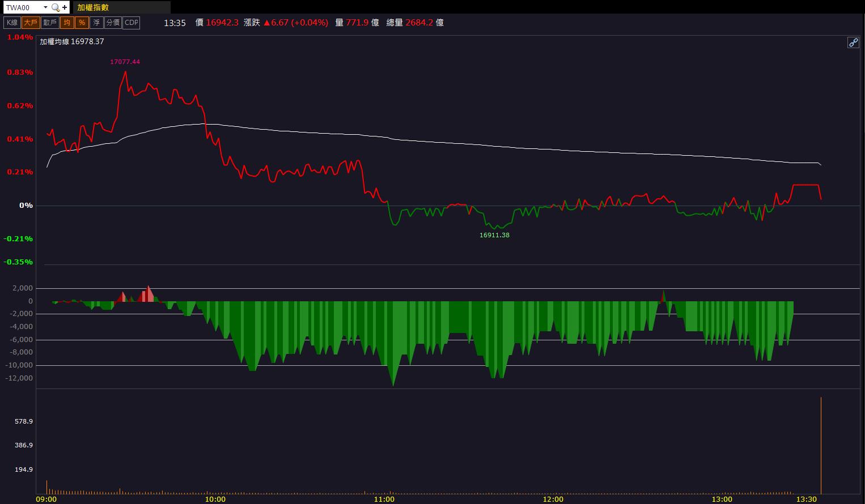Click the TWA00 symbol input field

[x=23, y=7]
